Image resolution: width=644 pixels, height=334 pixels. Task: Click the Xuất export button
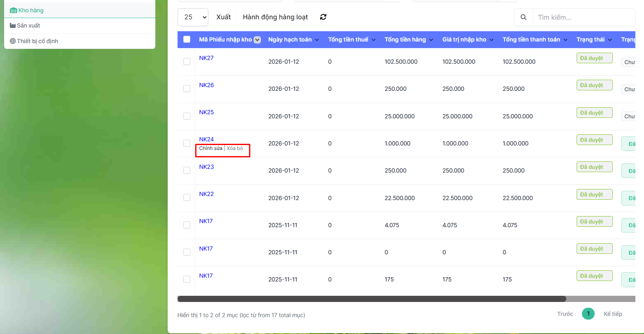[224, 17]
